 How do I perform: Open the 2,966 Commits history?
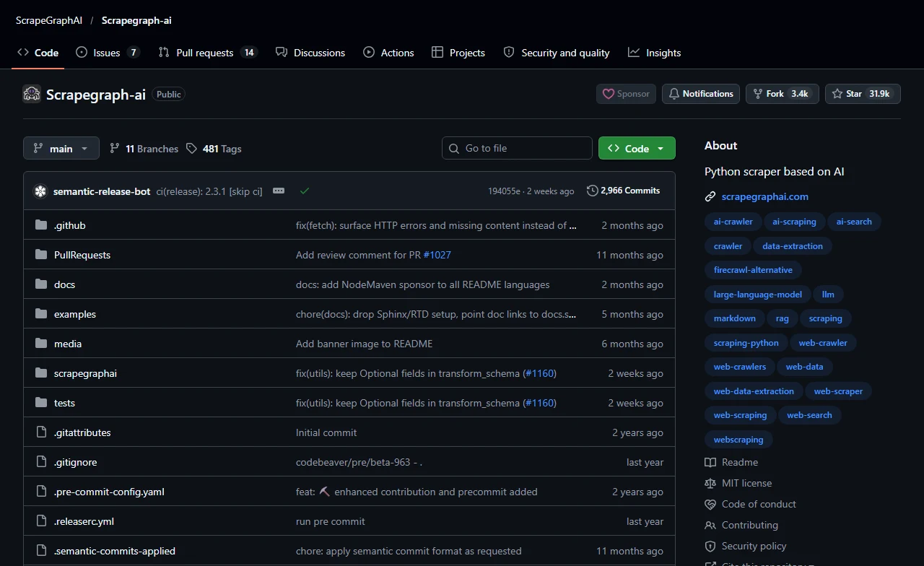coord(624,191)
